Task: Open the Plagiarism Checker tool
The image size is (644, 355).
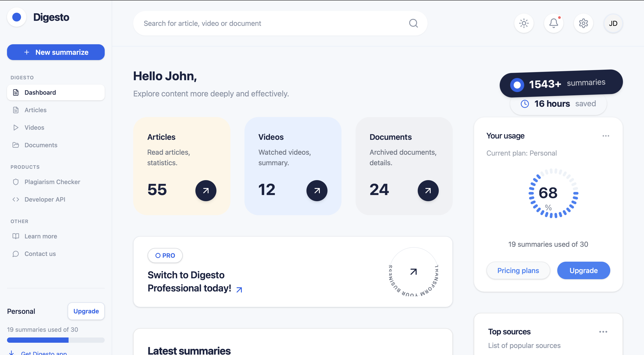Action: 52,182
